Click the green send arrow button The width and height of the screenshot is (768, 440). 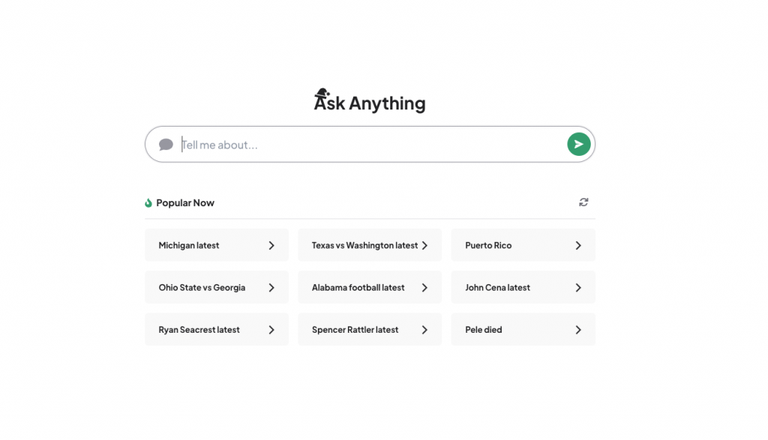coord(578,144)
